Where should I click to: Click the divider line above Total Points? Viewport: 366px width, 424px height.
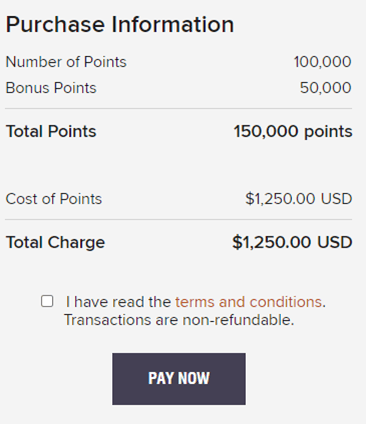178,108
